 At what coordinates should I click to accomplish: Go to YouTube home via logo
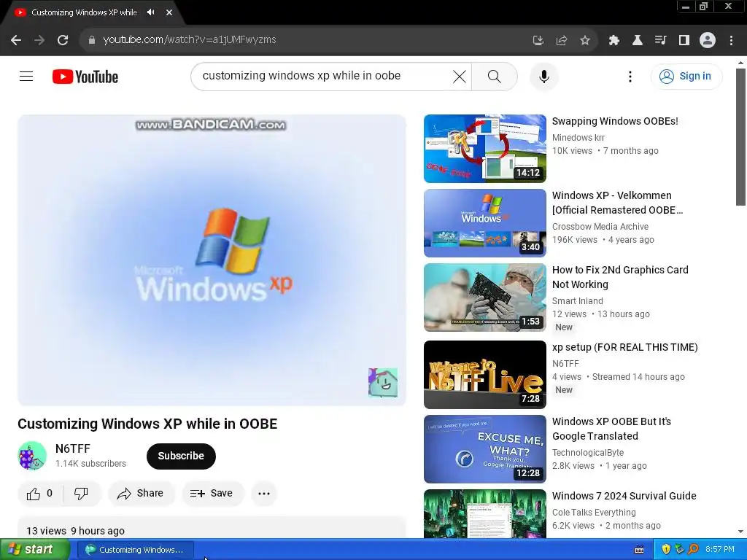coord(85,77)
